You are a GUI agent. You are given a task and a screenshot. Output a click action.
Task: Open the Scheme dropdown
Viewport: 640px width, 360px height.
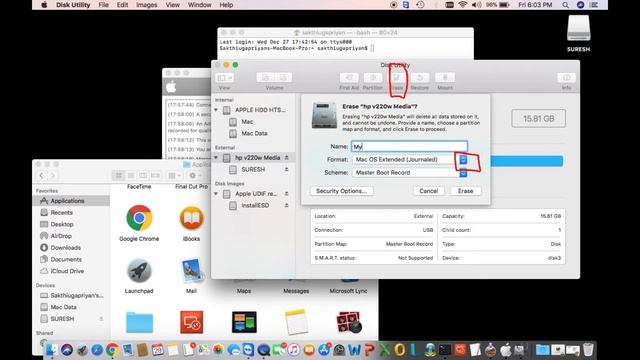point(410,173)
